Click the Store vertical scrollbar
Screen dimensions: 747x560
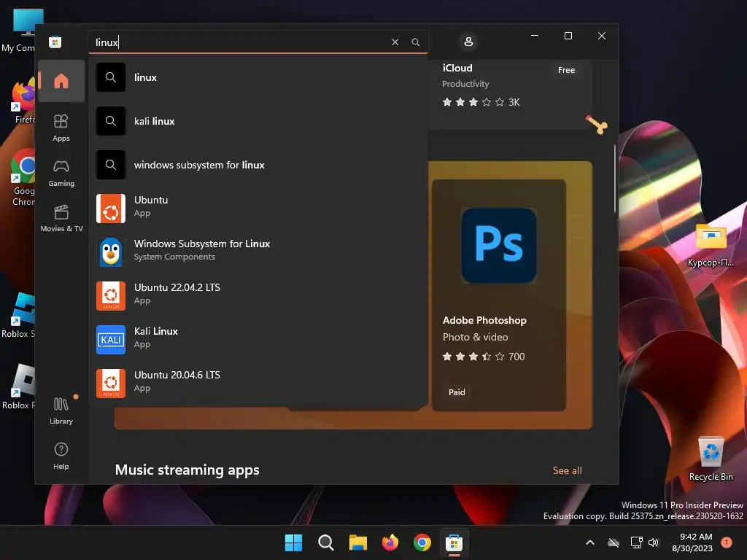pyautogui.click(x=614, y=179)
